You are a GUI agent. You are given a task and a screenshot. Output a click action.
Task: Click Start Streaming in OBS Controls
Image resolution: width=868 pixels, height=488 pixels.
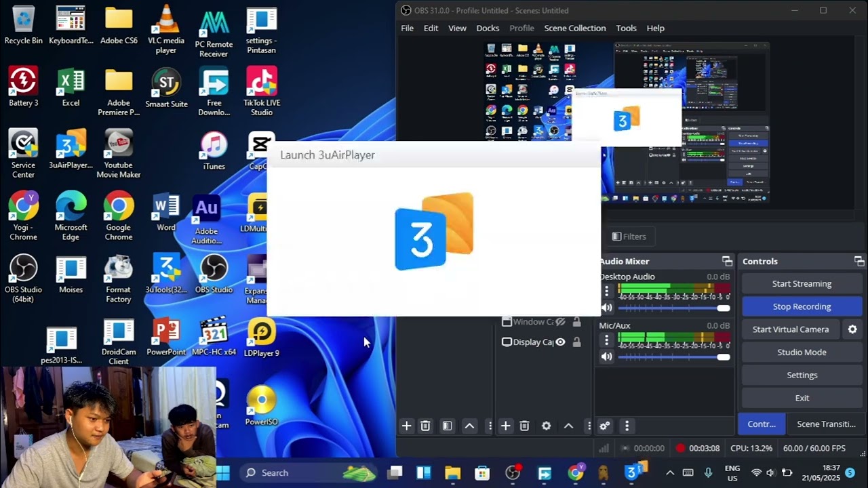(x=802, y=284)
